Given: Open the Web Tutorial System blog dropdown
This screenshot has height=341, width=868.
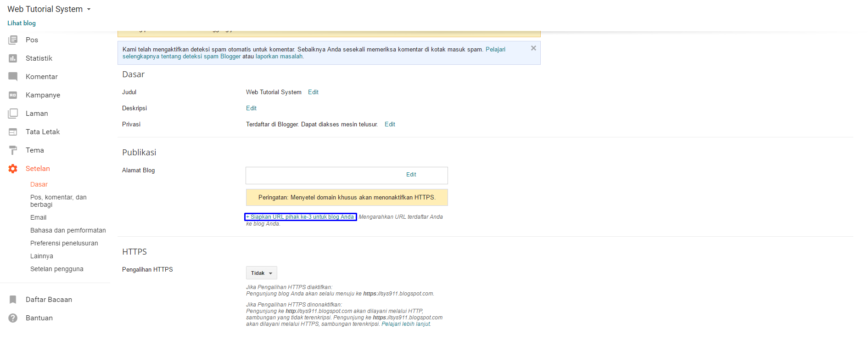Looking at the screenshot, I should click(x=89, y=9).
